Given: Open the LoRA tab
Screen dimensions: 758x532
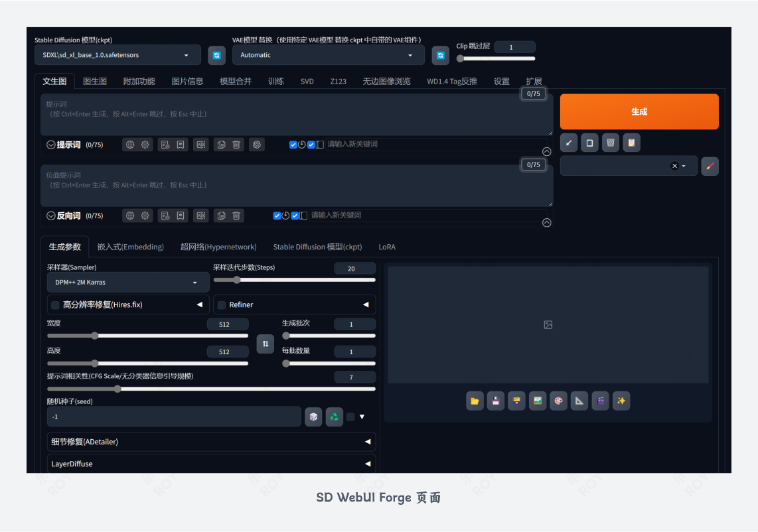Looking at the screenshot, I should click(387, 247).
